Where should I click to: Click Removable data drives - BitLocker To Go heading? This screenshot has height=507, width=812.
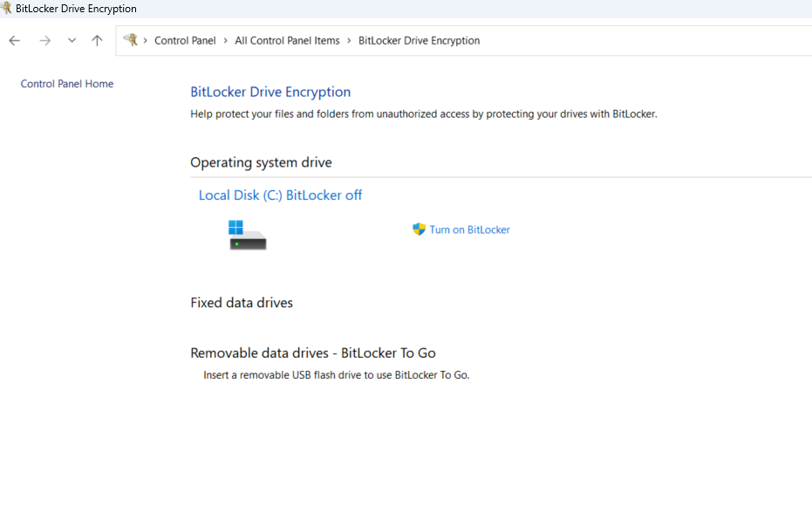[x=313, y=353]
